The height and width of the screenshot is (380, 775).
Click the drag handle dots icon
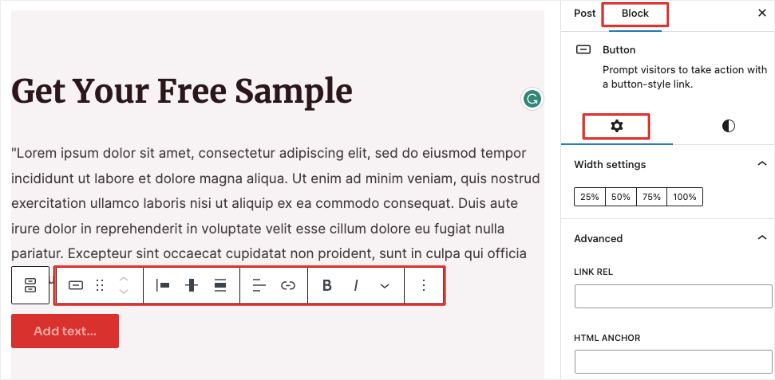100,285
